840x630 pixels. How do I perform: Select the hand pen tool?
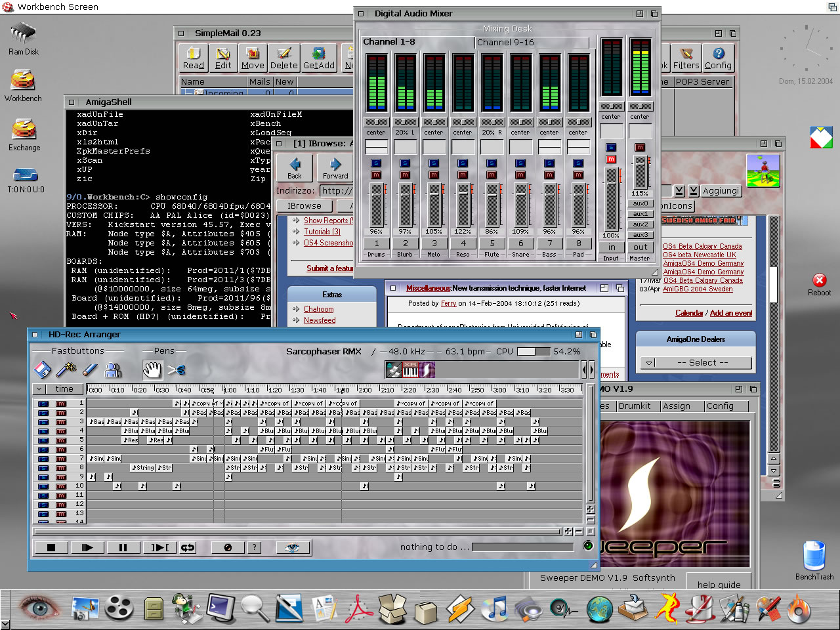(x=152, y=370)
